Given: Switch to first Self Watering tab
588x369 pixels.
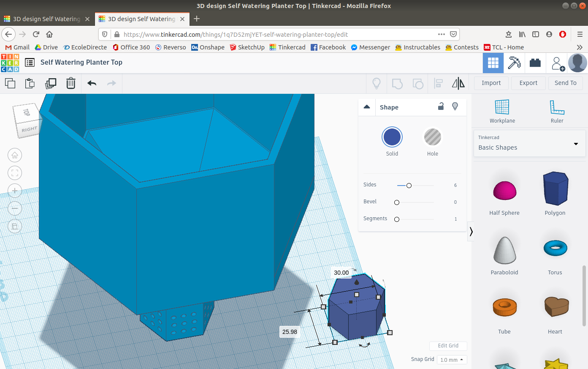Looking at the screenshot, I should coord(46,19).
